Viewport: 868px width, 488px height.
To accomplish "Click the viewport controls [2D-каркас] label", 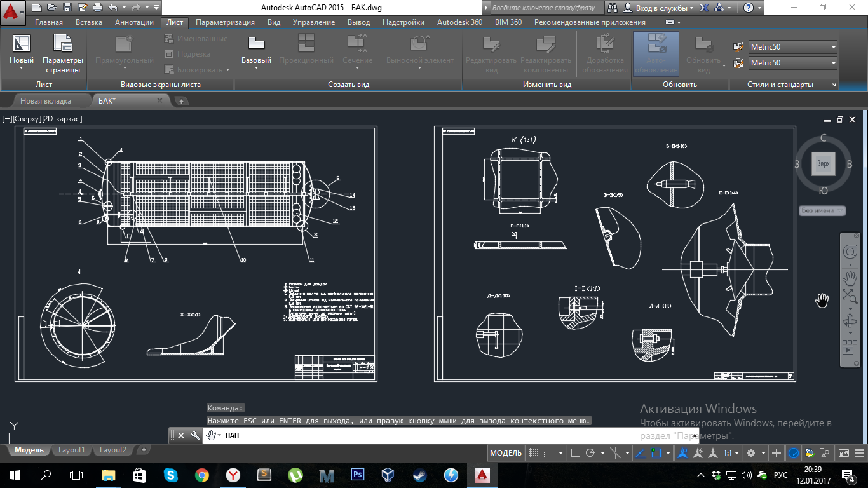I will [63, 119].
